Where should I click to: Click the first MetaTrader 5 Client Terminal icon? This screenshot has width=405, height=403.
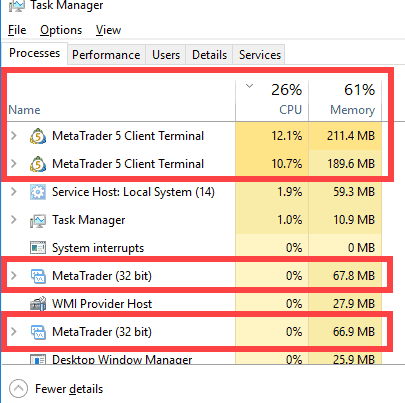coord(38,136)
